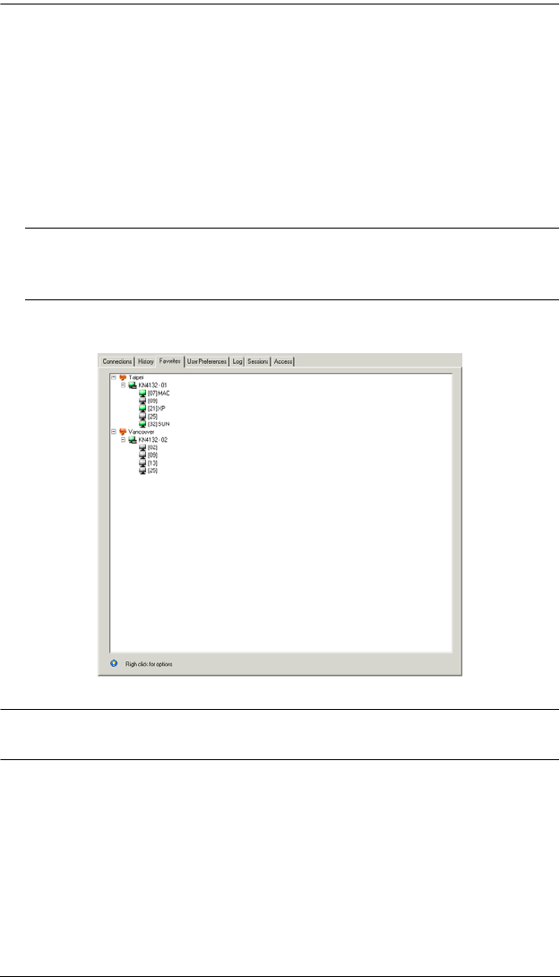The image size is (560, 977).
Task: Click the green monitor icon for [32]SUN
Action: tap(142, 424)
